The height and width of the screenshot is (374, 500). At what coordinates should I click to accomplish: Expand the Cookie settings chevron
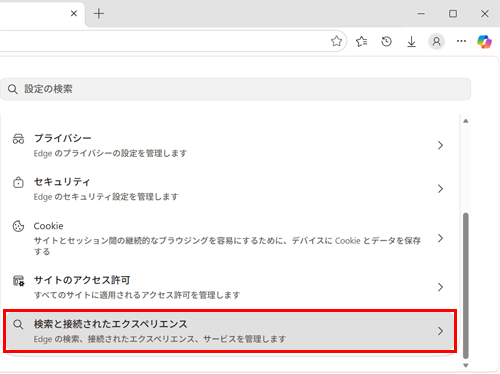click(440, 238)
